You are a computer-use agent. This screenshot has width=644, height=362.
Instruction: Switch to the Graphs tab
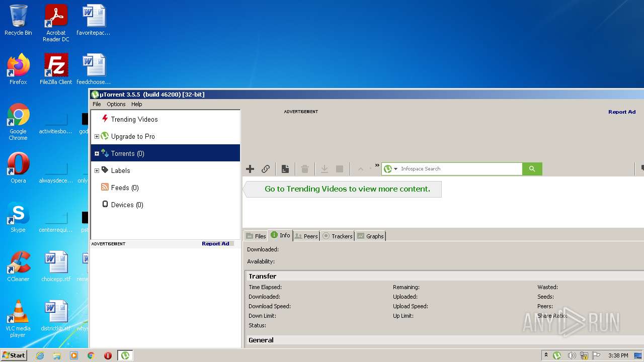(x=370, y=236)
